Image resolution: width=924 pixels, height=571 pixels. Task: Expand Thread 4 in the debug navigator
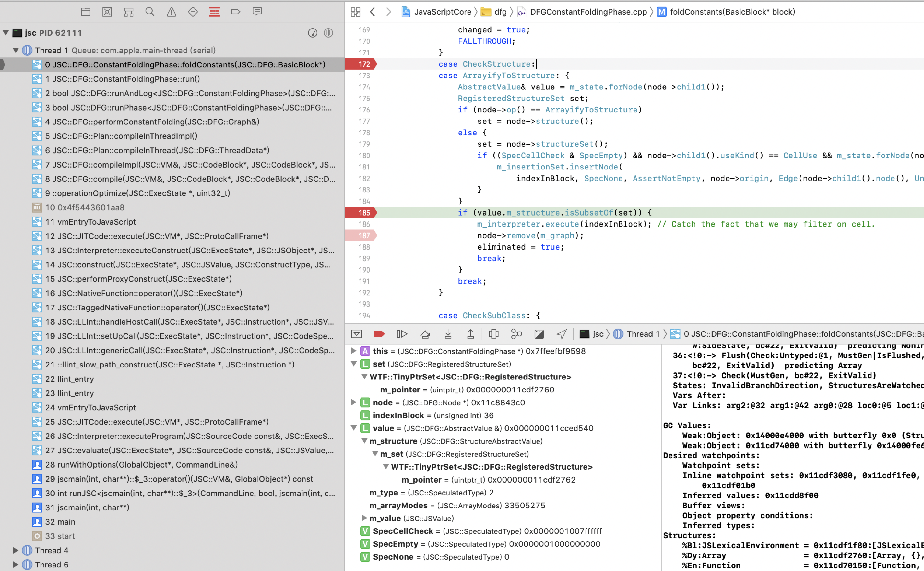tap(16, 550)
